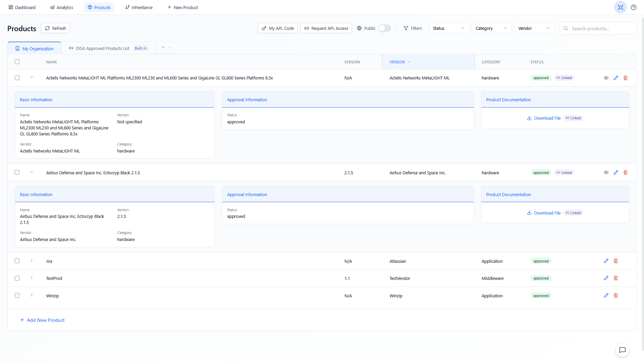Viewport: 644px width, 362px height.
Task: Toggle the Public switch
Action: (384, 28)
